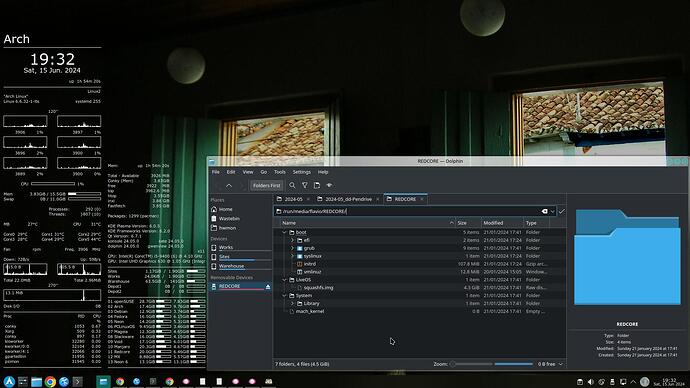Open the Arch application launcher
The height and width of the screenshot is (388, 690).
(9, 381)
